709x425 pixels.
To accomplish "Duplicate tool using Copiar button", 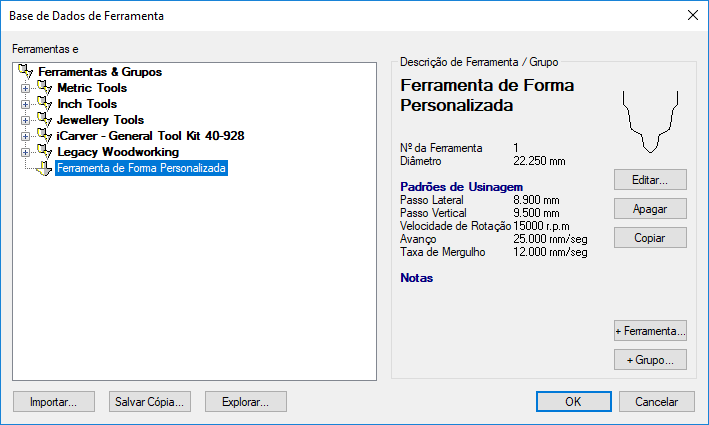I will click(x=650, y=238).
